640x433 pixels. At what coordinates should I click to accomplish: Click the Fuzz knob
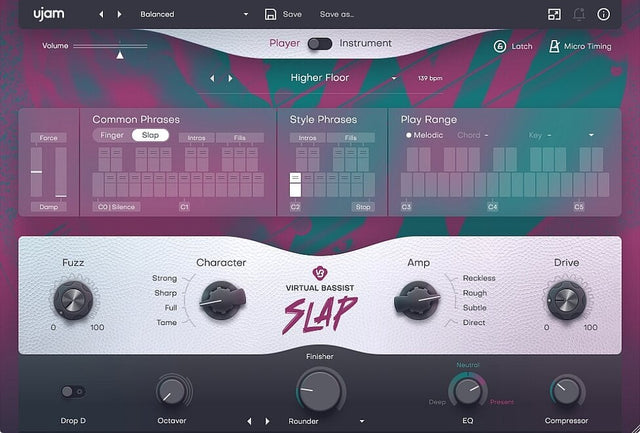[x=72, y=296]
